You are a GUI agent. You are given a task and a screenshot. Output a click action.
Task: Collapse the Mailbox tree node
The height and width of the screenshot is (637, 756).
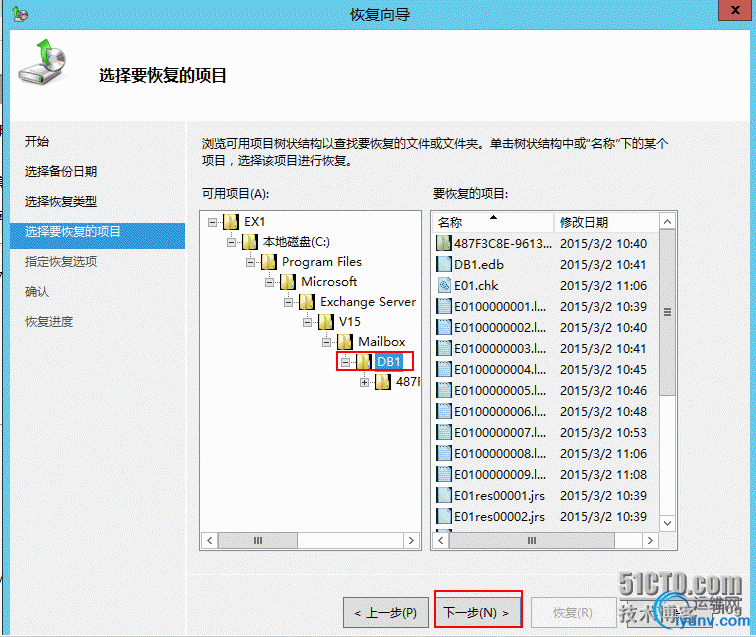326,342
